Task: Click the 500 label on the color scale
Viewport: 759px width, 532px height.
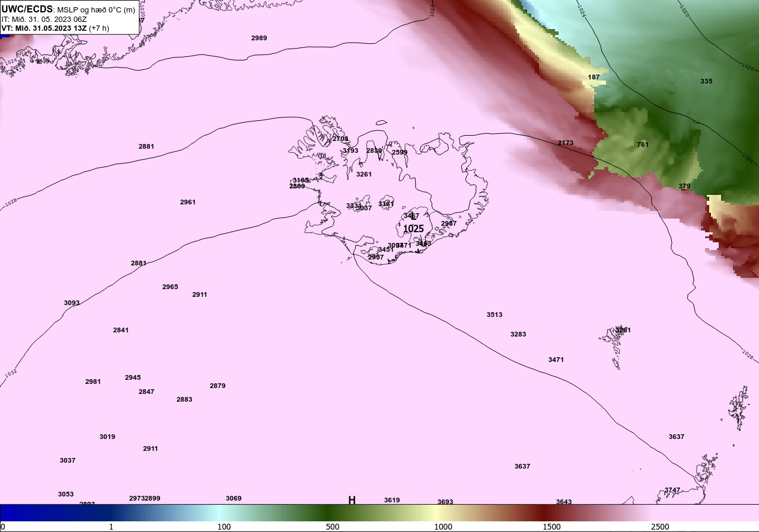Action: (333, 527)
